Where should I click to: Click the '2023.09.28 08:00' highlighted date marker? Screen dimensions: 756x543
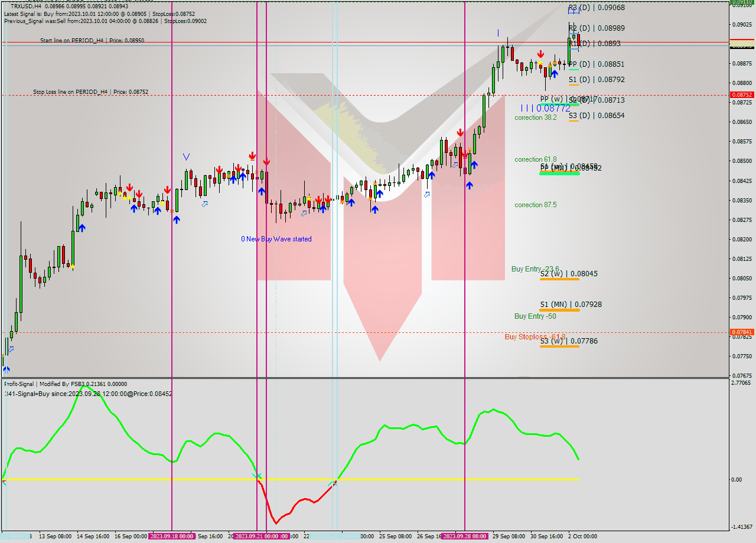tap(465, 537)
